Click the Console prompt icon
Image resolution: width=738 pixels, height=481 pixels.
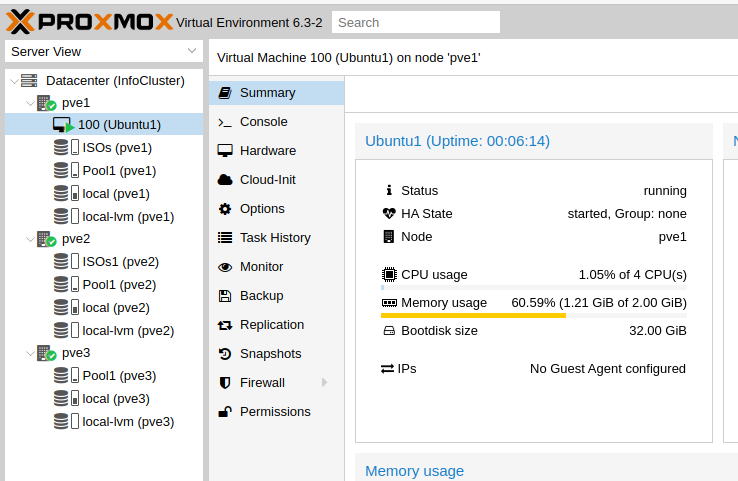(225, 122)
